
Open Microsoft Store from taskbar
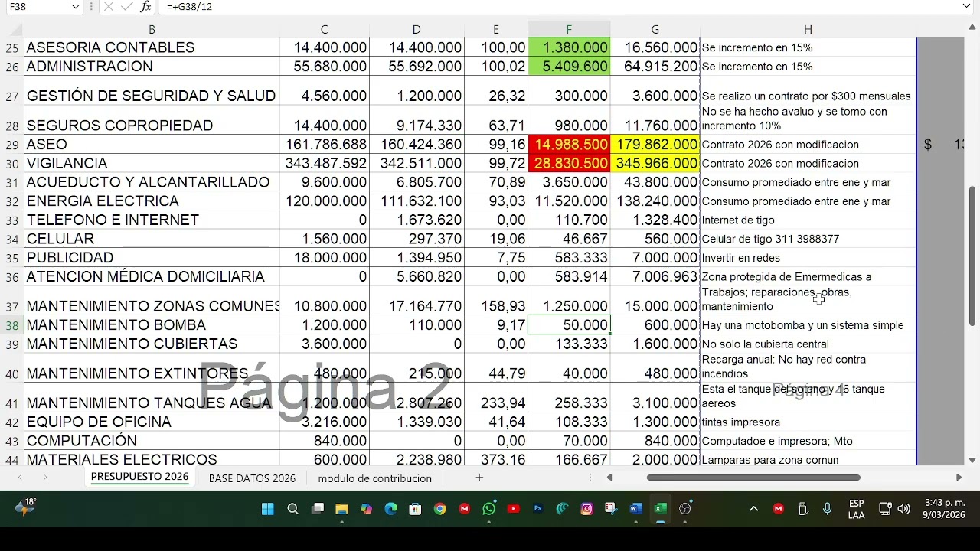tap(415, 509)
